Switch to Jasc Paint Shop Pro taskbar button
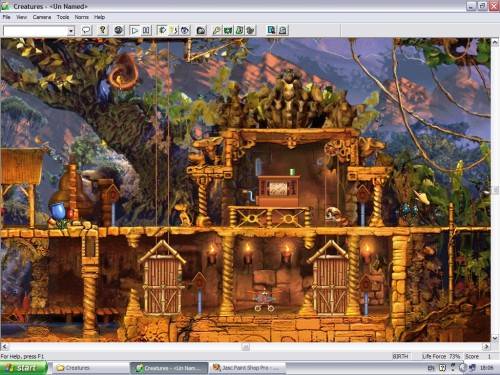This screenshot has height=375, width=500. [249, 368]
